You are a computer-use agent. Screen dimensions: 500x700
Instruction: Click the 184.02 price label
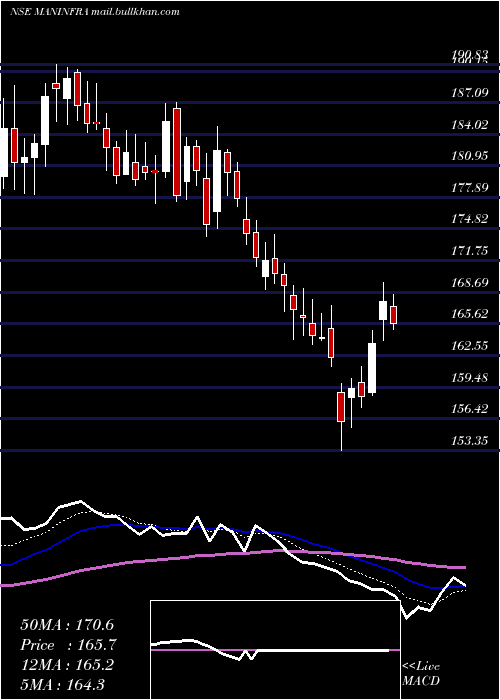click(469, 124)
